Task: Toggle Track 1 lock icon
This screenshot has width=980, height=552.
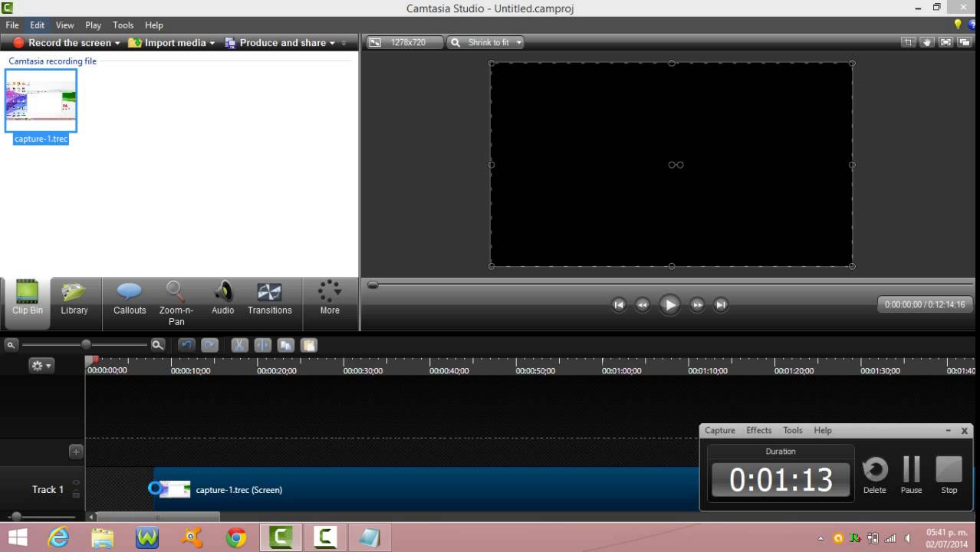Action: pyautogui.click(x=76, y=495)
